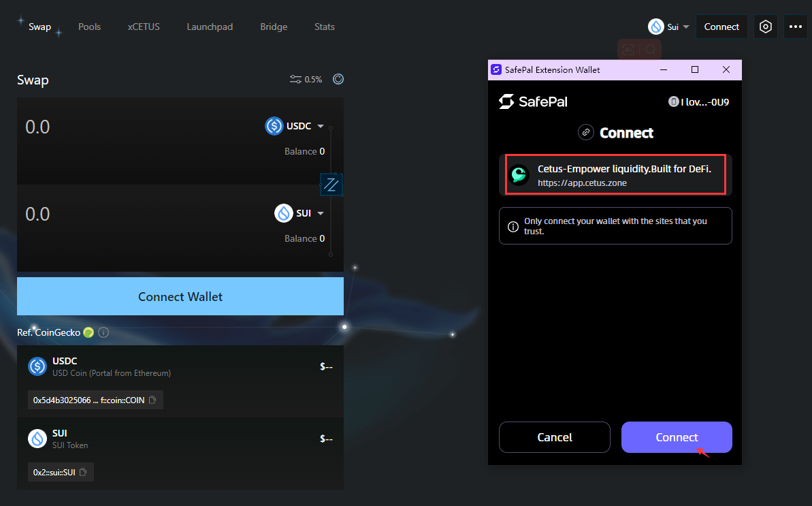Open slippage settings at 0.5%
This screenshot has width=812, height=506.
(306, 80)
